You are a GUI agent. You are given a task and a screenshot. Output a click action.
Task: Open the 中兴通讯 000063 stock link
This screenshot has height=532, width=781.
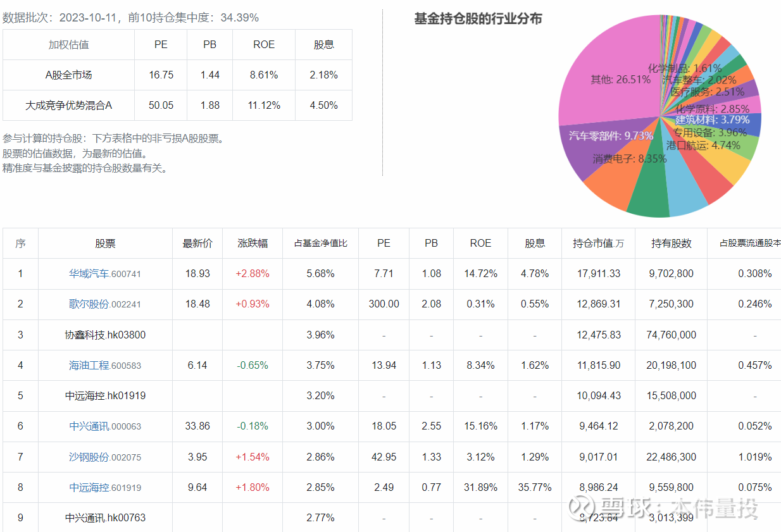(105, 426)
